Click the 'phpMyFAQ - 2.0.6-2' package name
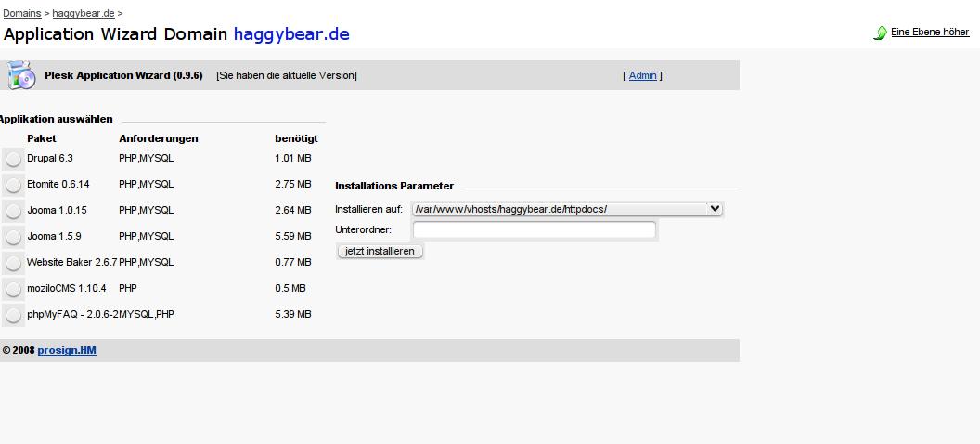The image size is (980, 444). (x=72, y=314)
